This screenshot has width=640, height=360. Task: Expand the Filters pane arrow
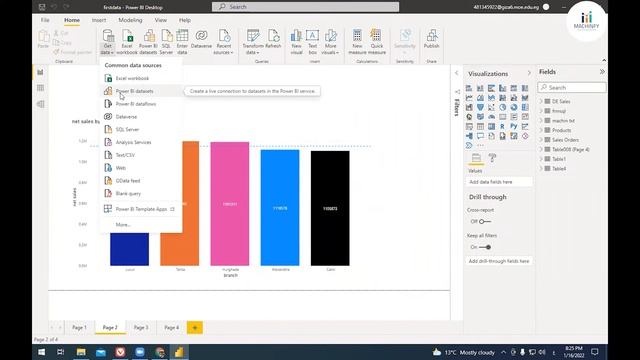pyautogui.click(x=457, y=73)
